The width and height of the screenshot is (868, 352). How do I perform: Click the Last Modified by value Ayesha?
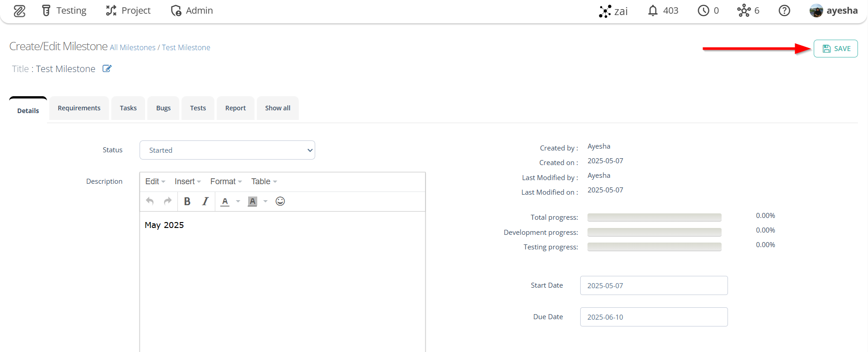[x=599, y=176]
